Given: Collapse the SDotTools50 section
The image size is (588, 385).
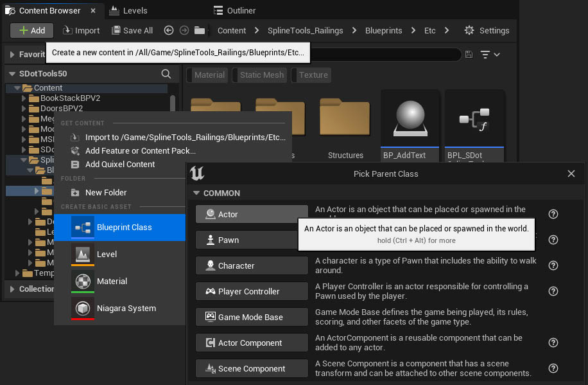Looking at the screenshot, I should coord(12,74).
